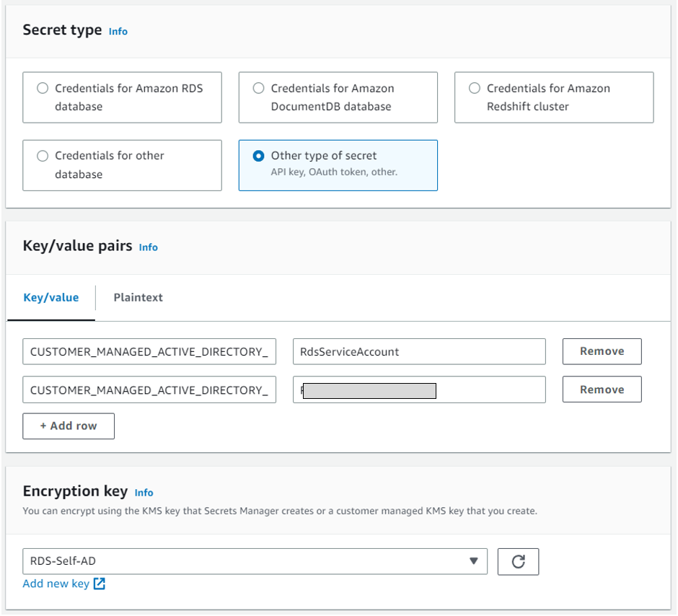Remove the second key/value row
The width and height of the screenshot is (678, 616).
pos(602,390)
